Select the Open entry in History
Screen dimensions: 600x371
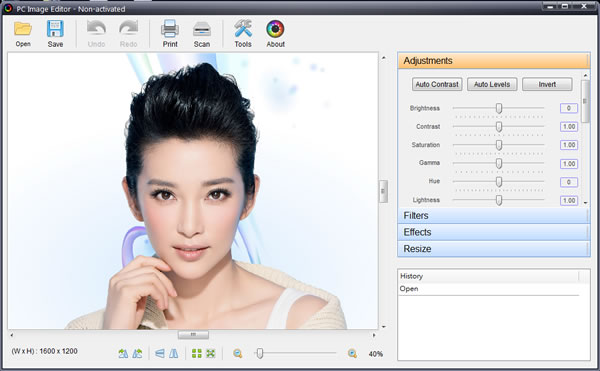coord(489,289)
